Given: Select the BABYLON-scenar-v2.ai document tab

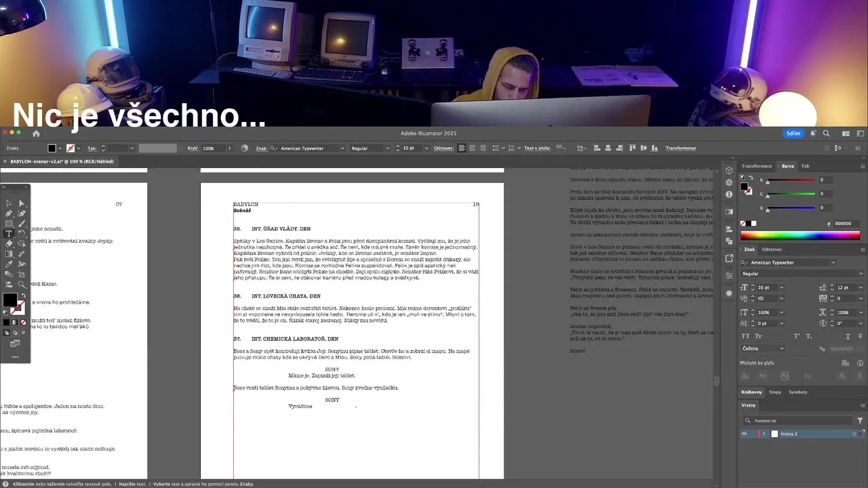Looking at the screenshot, I should click(x=62, y=161).
